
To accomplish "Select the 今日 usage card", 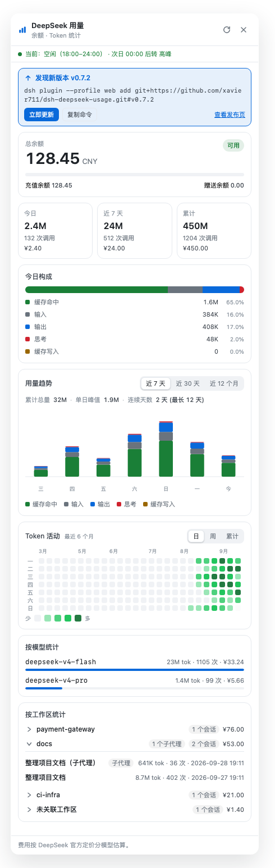I will (55, 231).
